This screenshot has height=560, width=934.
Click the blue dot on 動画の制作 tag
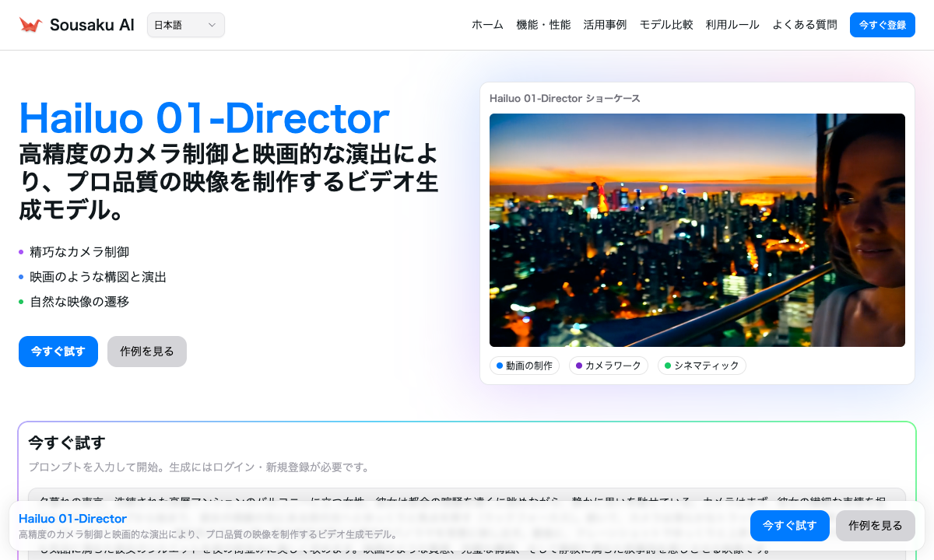click(498, 366)
